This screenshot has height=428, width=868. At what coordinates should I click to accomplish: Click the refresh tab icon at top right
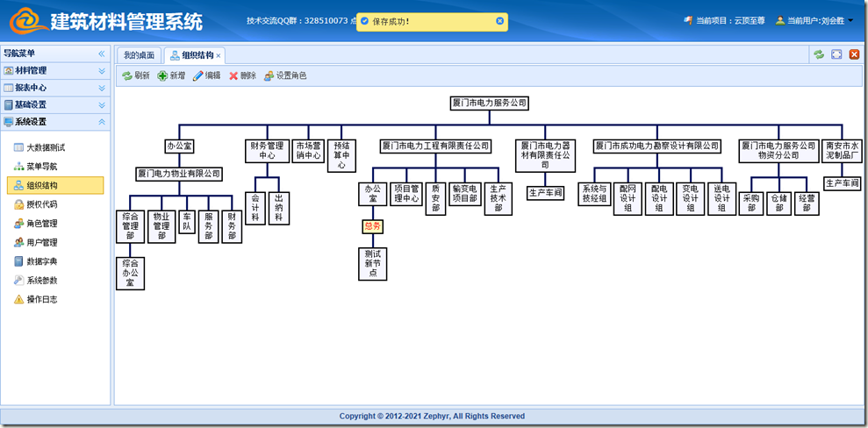(819, 54)
